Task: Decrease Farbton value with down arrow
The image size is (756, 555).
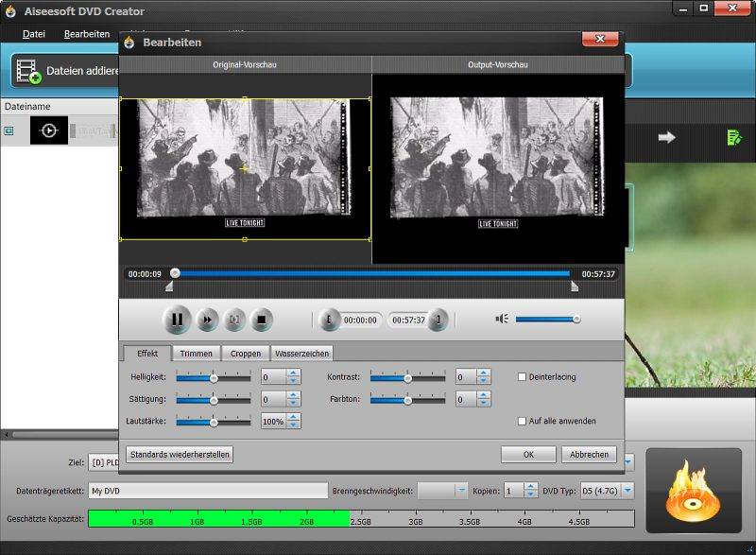Action: point(484,403)
